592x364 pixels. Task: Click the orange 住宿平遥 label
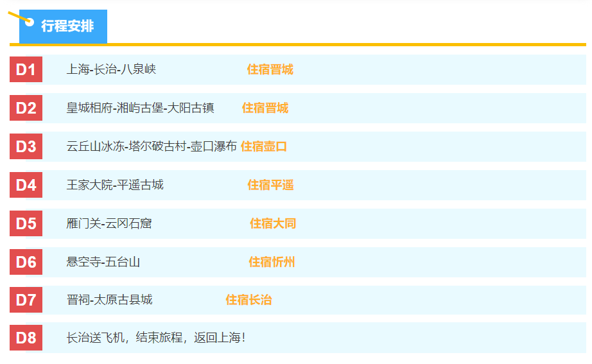coord(271,185)
